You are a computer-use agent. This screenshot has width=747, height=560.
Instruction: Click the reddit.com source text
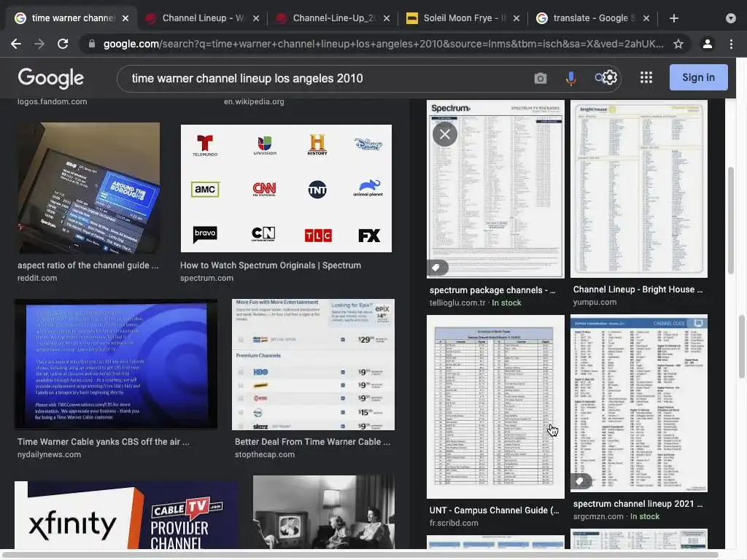[37, 278]
